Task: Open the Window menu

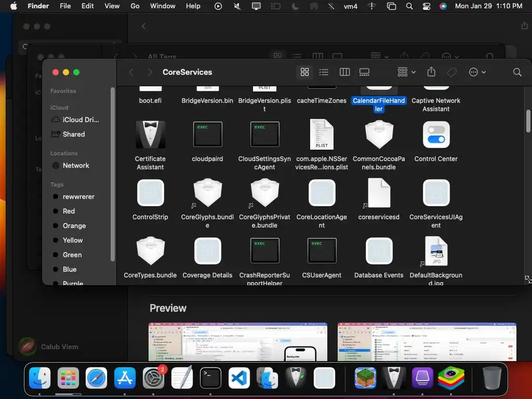Action: pyautogui.click(x=163, y=6)
